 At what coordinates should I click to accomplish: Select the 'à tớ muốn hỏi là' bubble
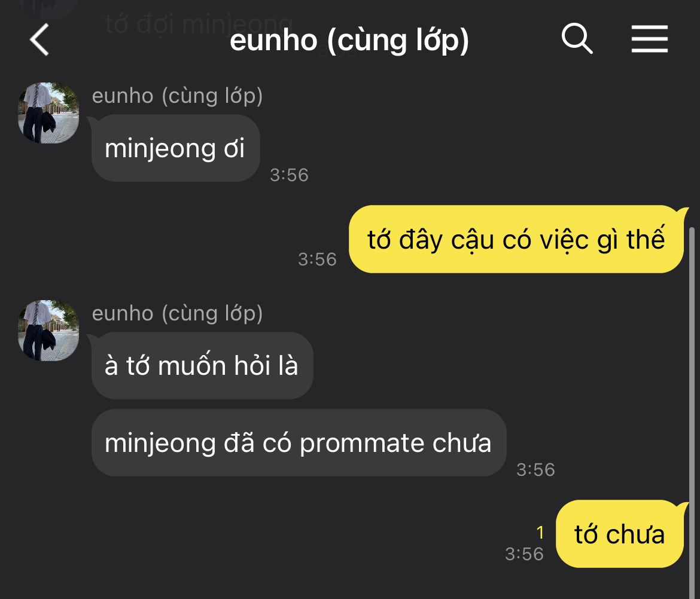[202, 366]
